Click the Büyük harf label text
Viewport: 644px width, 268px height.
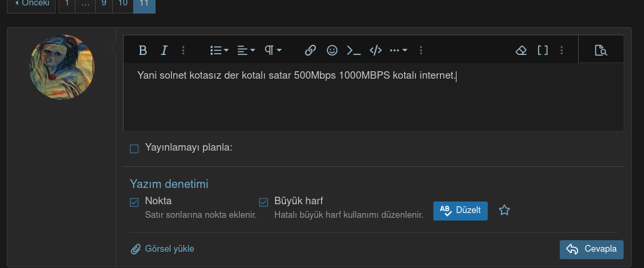coord(299,201)
